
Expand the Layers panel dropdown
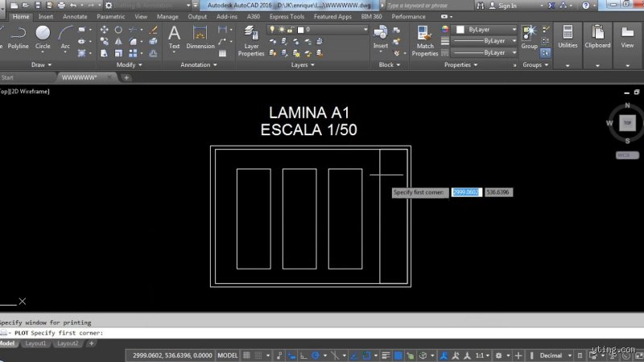(x=303, y=65)
